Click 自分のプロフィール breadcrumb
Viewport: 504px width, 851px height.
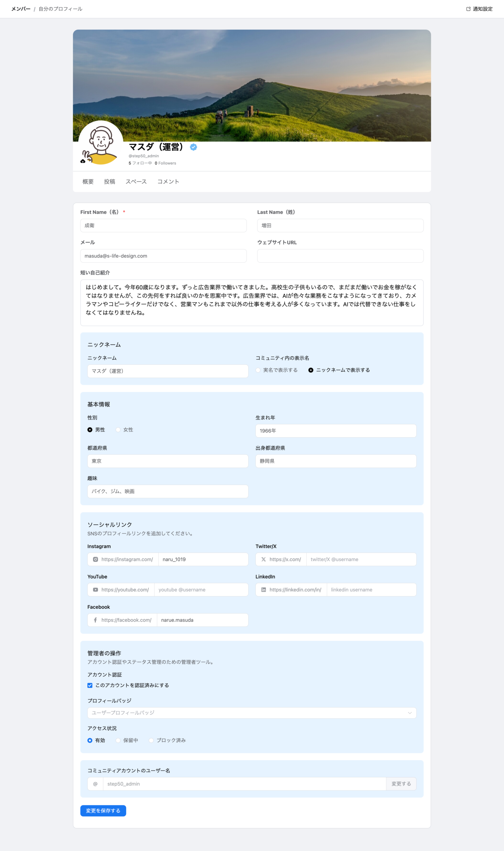point(60,9)
